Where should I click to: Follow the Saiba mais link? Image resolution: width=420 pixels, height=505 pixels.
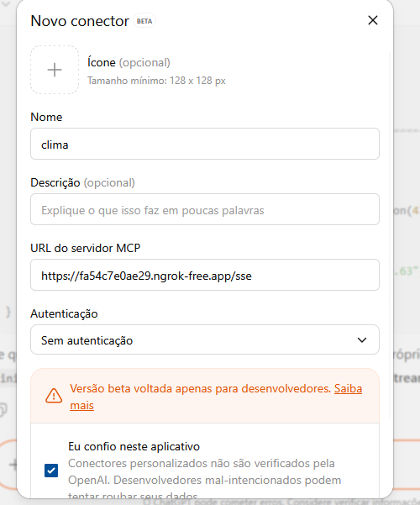tap(348, 389)
